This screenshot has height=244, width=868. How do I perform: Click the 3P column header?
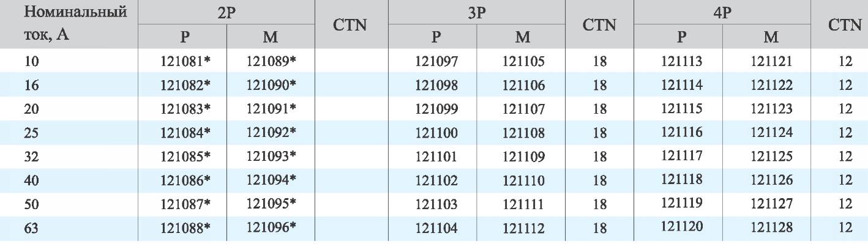click(476, 13)
